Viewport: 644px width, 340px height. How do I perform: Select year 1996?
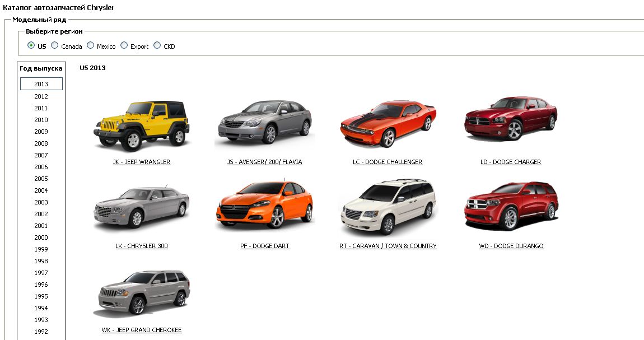coord(41,285)
